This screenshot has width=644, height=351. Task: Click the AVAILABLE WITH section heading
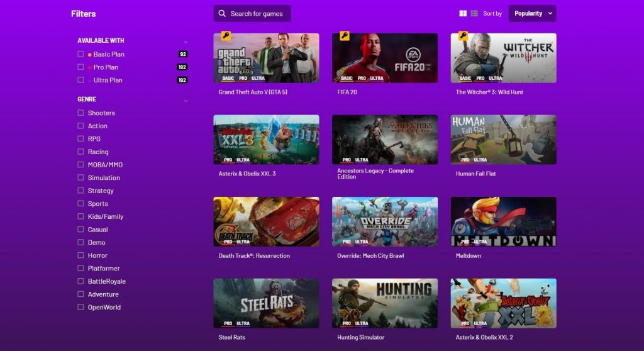click(x=101, y=41)
